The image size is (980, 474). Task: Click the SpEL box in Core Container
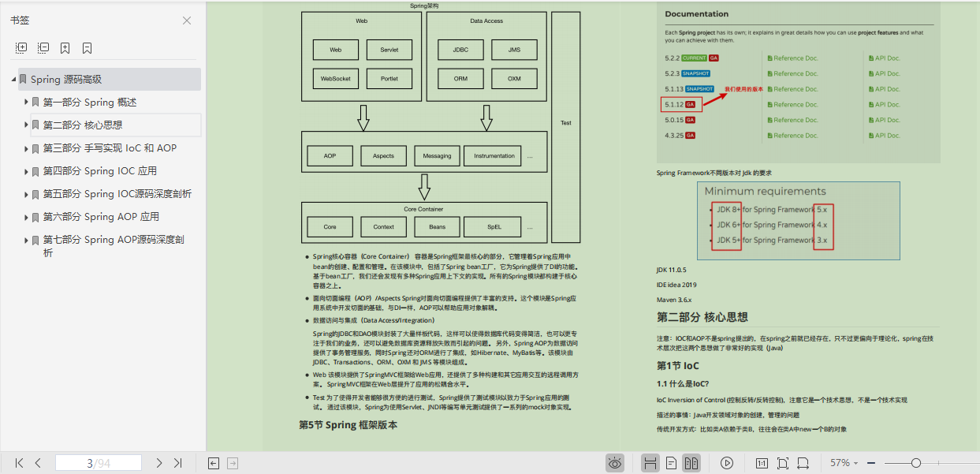coord(494,227)
